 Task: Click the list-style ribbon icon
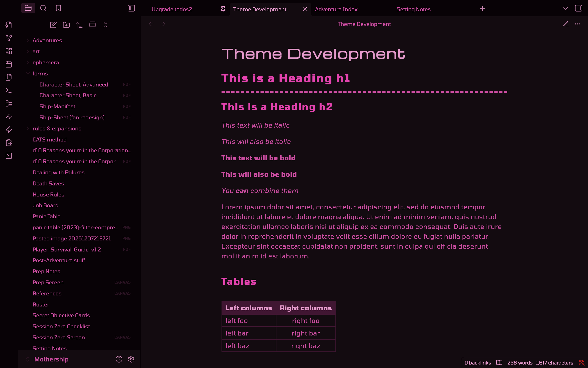pyautogui.click(x=9, y=103)
